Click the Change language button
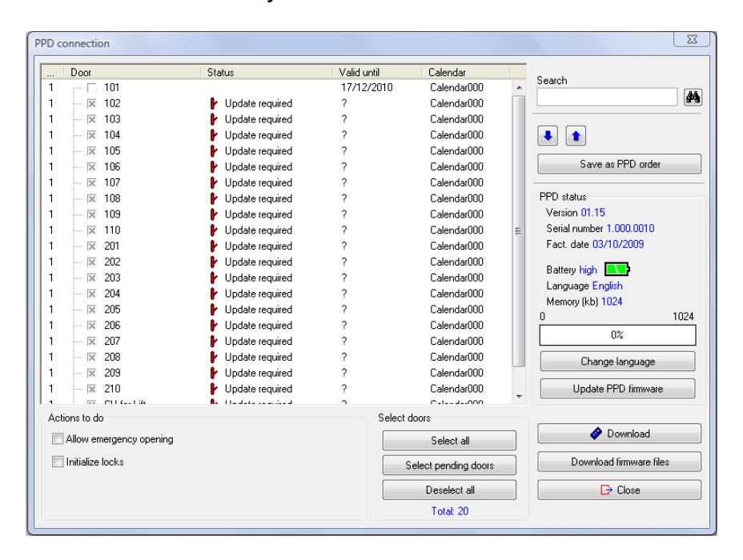This screenshot has width=743, height=560. coord(617,362)
